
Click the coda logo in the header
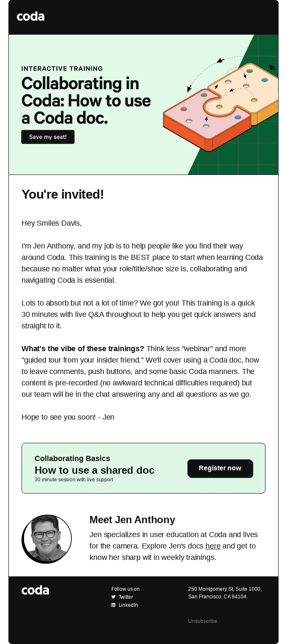pyautogui.click(x=30, y=17)
